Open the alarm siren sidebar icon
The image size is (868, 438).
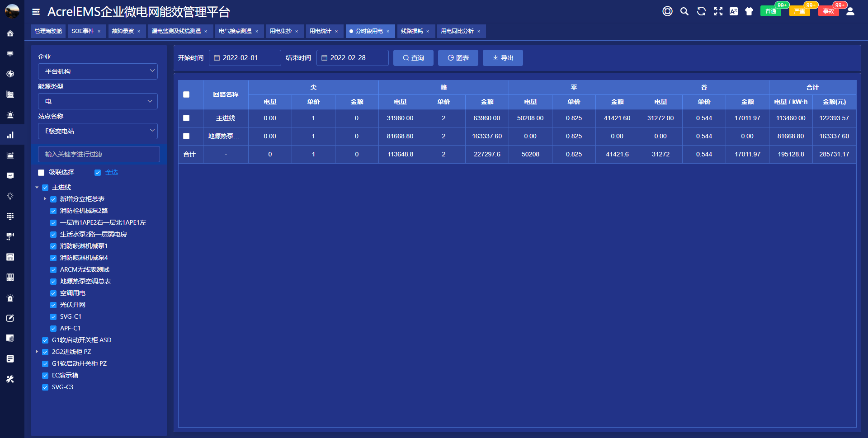point(10,115)
